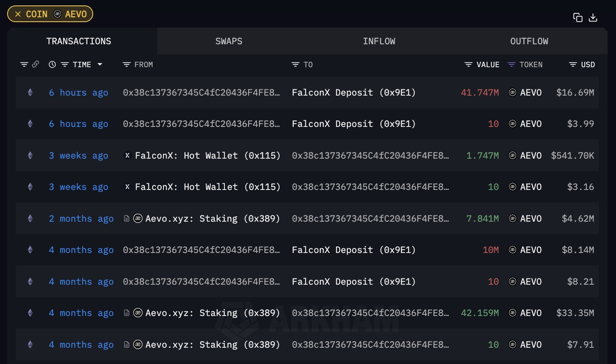Image resolution: width=616 pixels, height=364 pixels.
Task: Click Ethereum icon on the $7.91 row
Action: [x=30, y=344]
